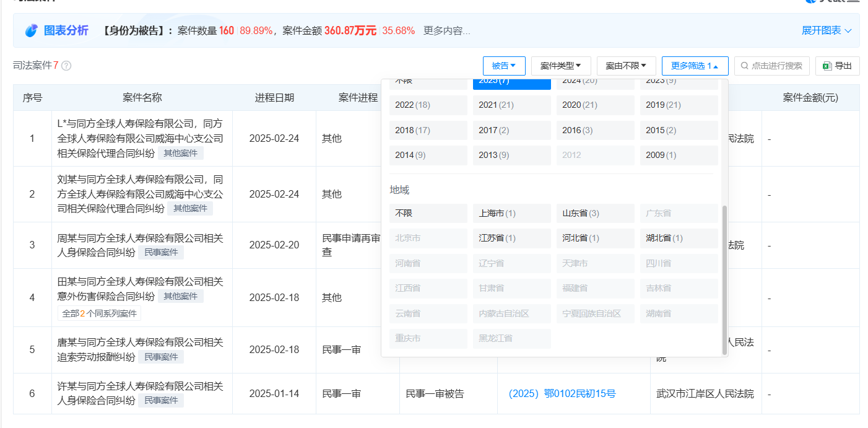Select 不限 under 地域 region filter
The width and height of the screenshot is (868, 428).
pos(428,213)
